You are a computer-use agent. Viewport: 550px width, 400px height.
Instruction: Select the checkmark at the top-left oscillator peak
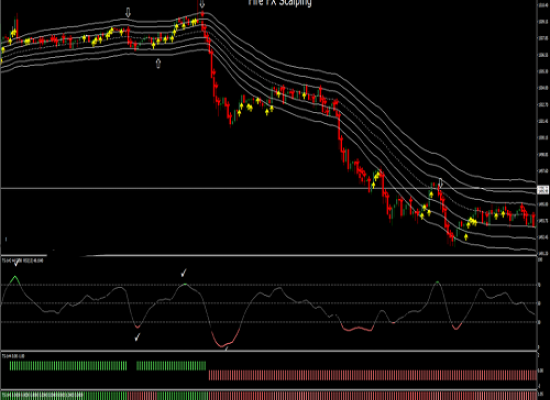(16, 263)
